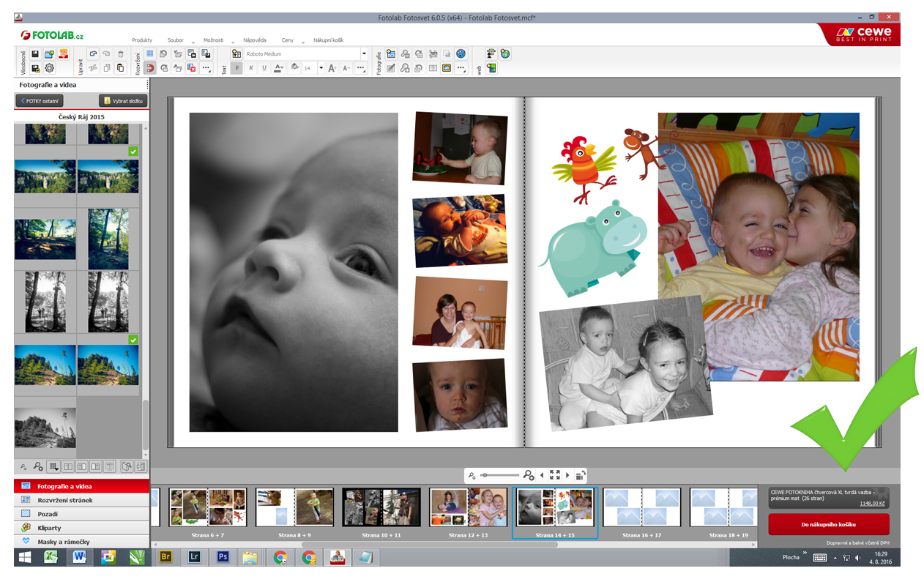The width and height of the screenshot is (924, 582).
Task: Click the increase font size icon
Action: point(332,68)
